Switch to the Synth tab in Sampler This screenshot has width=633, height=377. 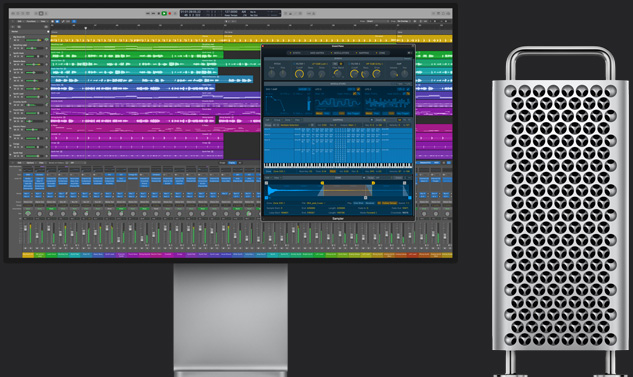tap(296, 53)
